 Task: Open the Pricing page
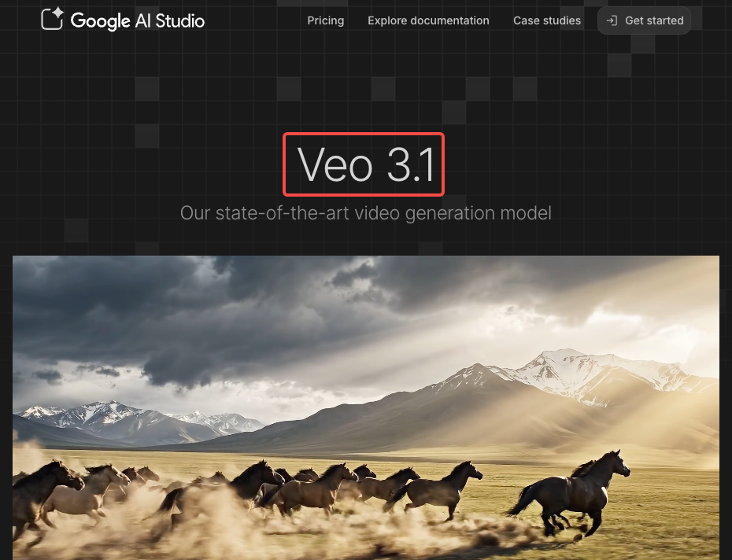pos(325,20)
